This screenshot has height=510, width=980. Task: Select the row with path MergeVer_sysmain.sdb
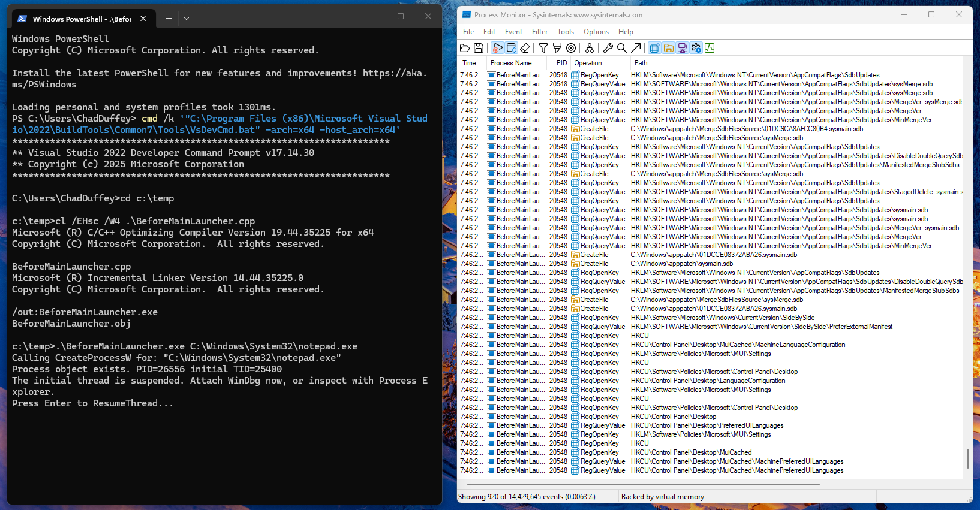pos(711,102)
